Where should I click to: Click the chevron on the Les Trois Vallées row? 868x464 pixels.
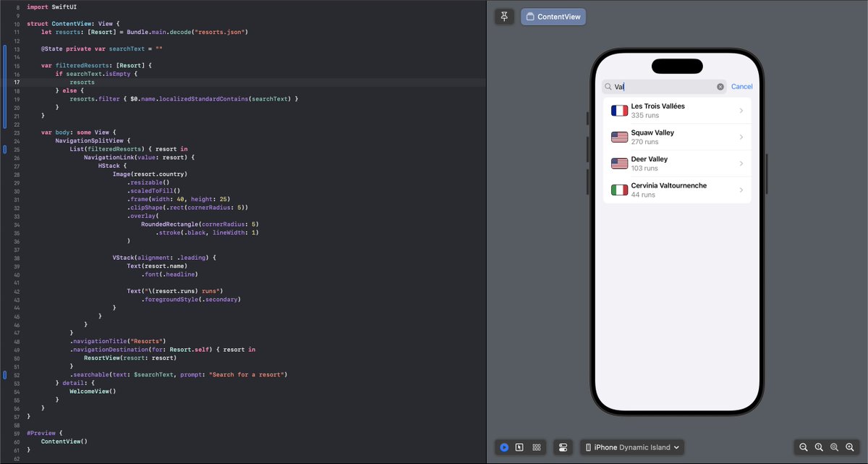[x=741, y=111]
